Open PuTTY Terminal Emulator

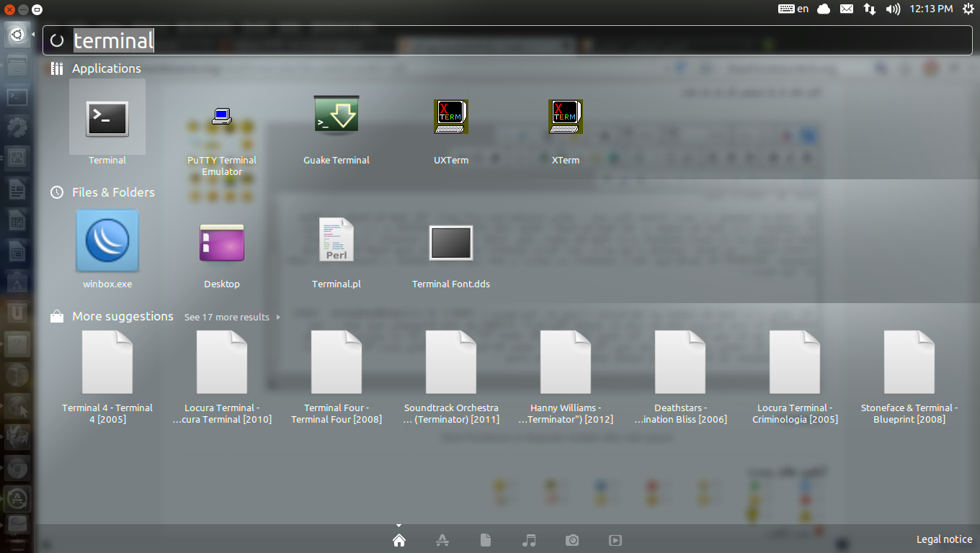(222, 119)
